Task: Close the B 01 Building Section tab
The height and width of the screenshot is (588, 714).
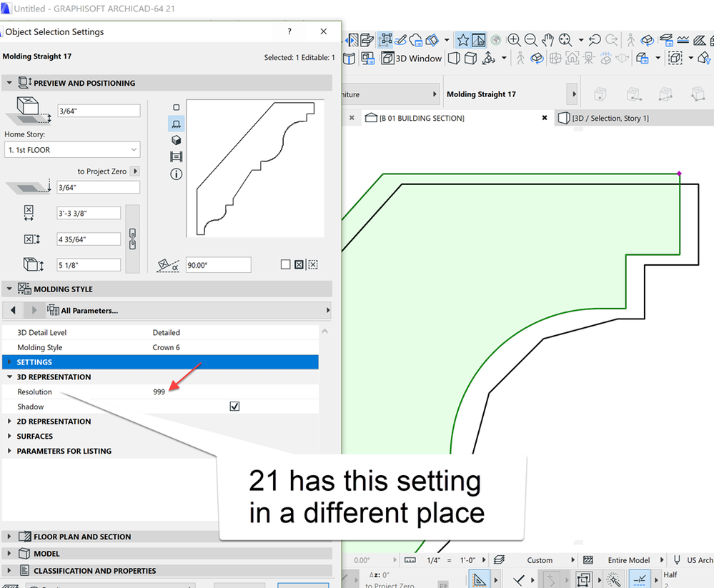Action: pos(544,118)
